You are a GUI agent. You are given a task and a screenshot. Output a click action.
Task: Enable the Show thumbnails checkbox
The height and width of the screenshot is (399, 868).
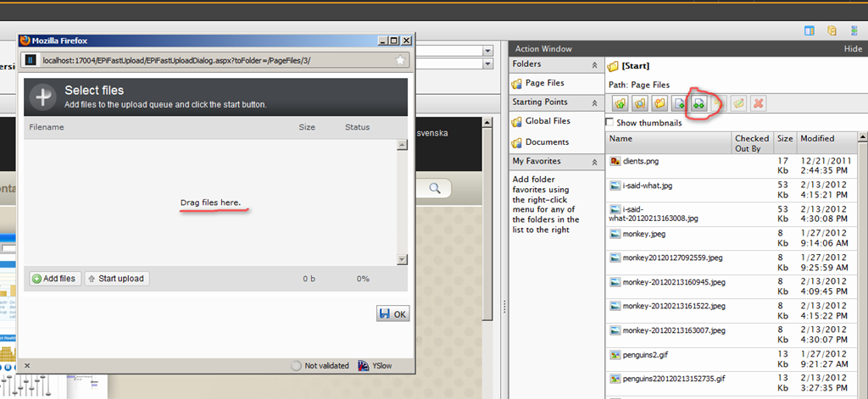tap(610, 123)
